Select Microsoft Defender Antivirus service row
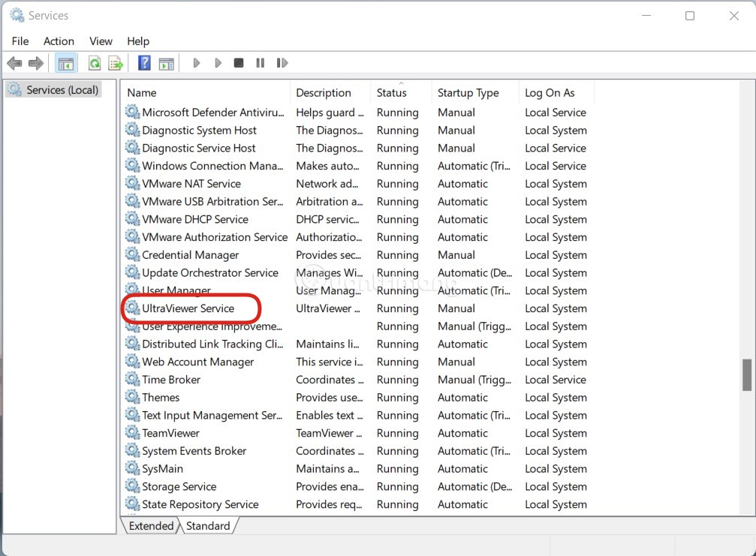756x556 pixels. tap(357, 113)
